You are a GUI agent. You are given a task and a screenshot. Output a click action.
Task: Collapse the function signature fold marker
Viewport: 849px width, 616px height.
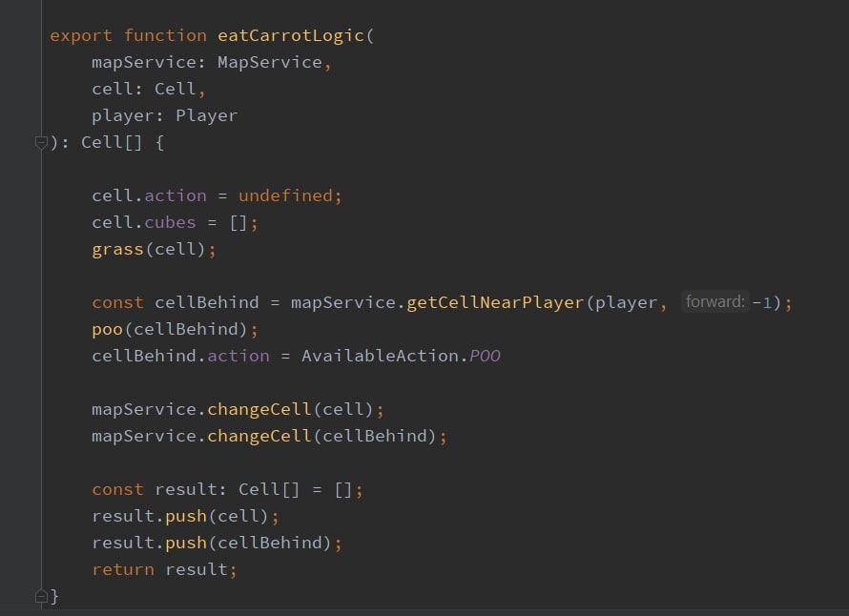point(41,143)
